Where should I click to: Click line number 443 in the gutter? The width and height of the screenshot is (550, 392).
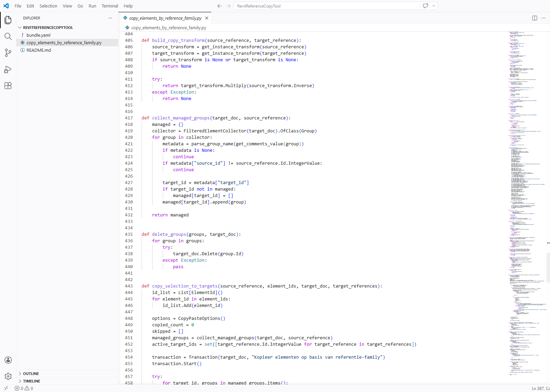click(129, 286)
